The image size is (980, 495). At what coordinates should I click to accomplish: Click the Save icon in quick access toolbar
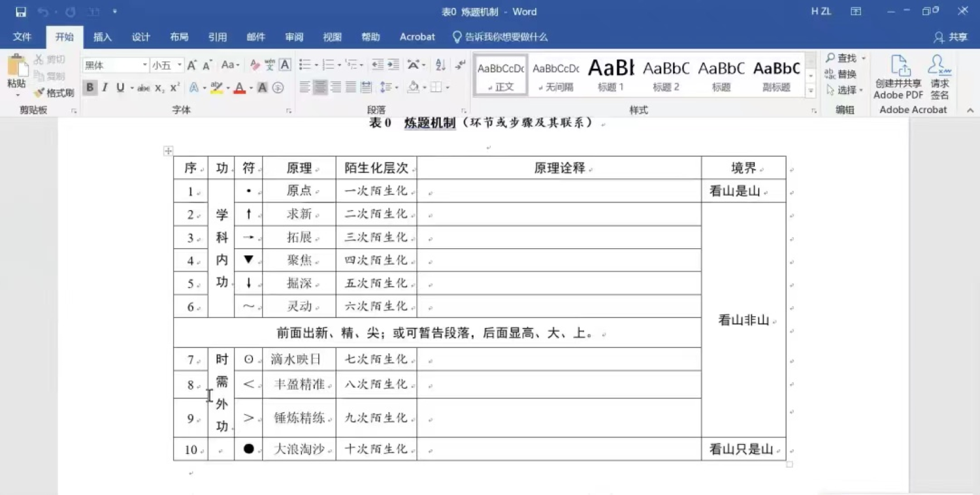point(21,12)
